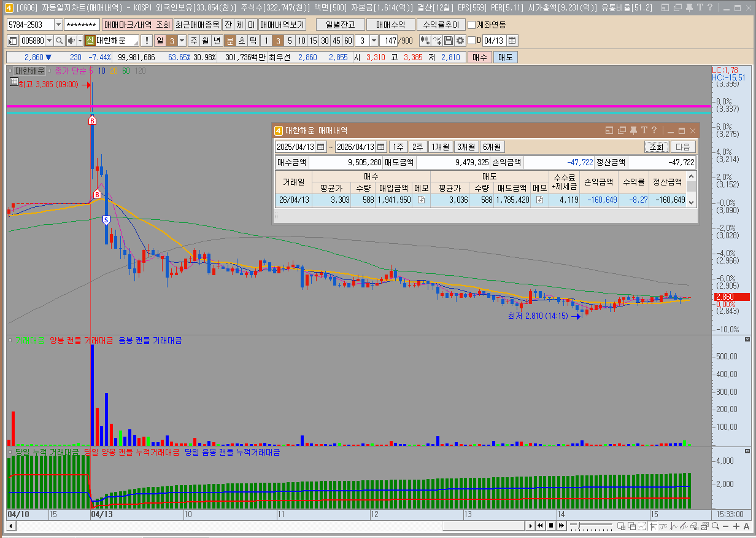Click the zoom slider at bottom toolbar
The width and height of the screenshot is (756, 538).
pyautogui.click(x=591, y=526)
